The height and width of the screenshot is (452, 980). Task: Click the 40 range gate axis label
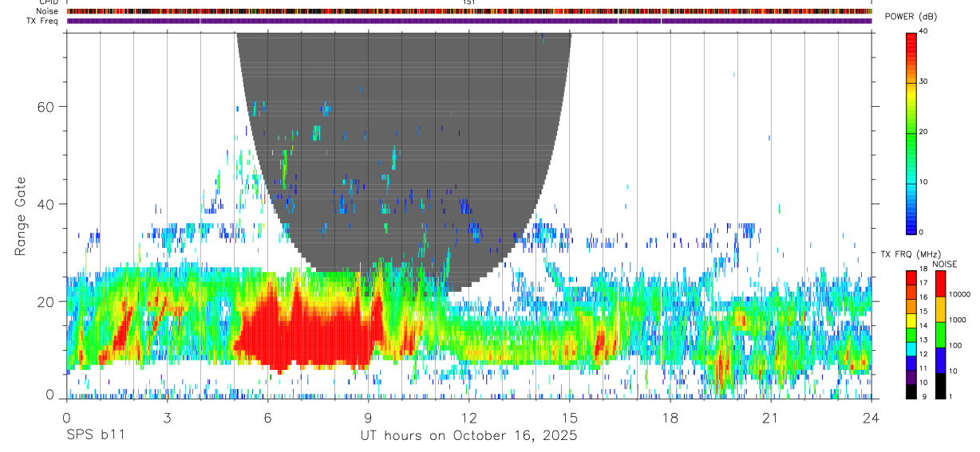(x=46, y=204)
